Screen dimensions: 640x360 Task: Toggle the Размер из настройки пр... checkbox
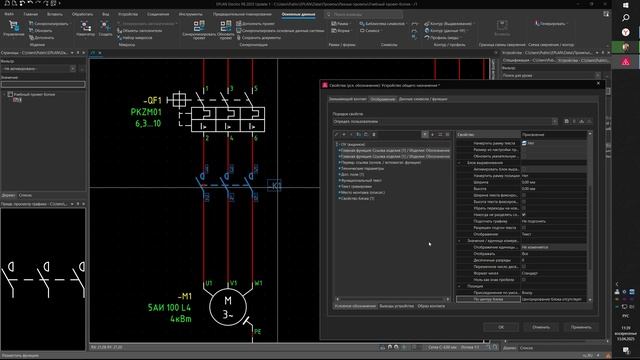pos(524,150)
